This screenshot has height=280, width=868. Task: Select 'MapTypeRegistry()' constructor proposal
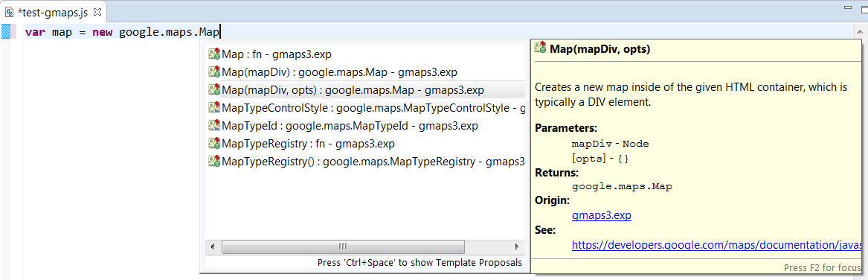pos(365,162)
